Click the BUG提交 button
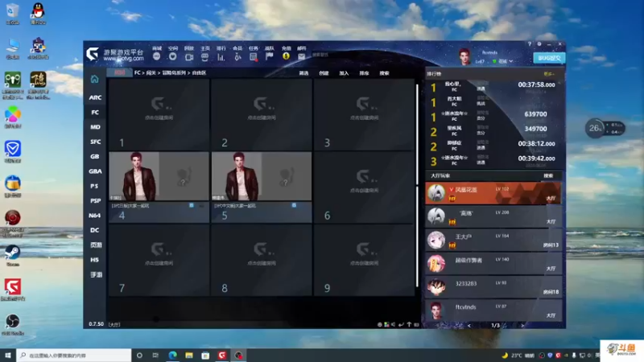 [x=549, y=58]
